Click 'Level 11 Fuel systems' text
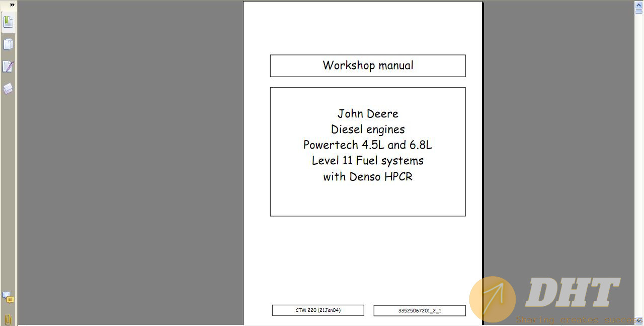This screenshot has height=326, width=644. (x=368, y=161)
